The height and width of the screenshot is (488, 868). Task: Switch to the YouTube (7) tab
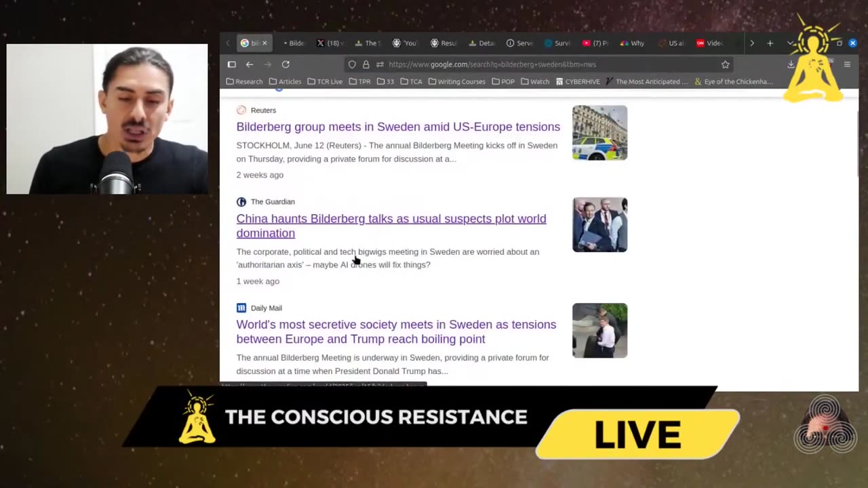coord(595,43)
